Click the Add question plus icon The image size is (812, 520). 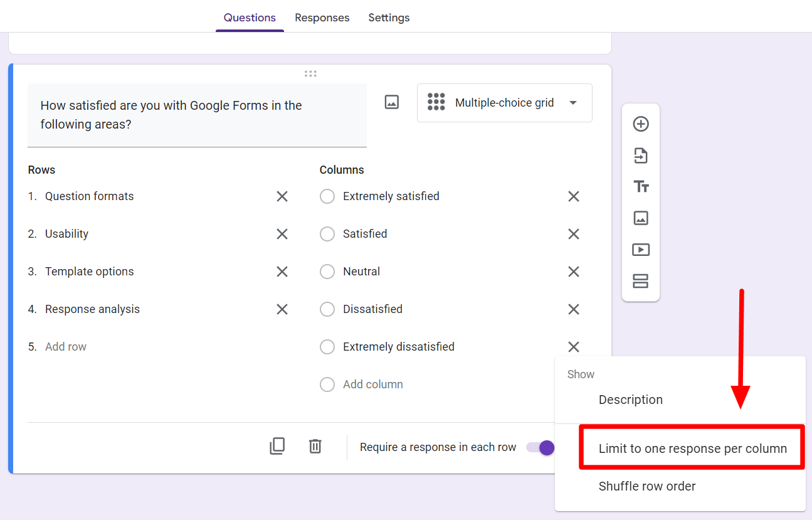[640, 124]
